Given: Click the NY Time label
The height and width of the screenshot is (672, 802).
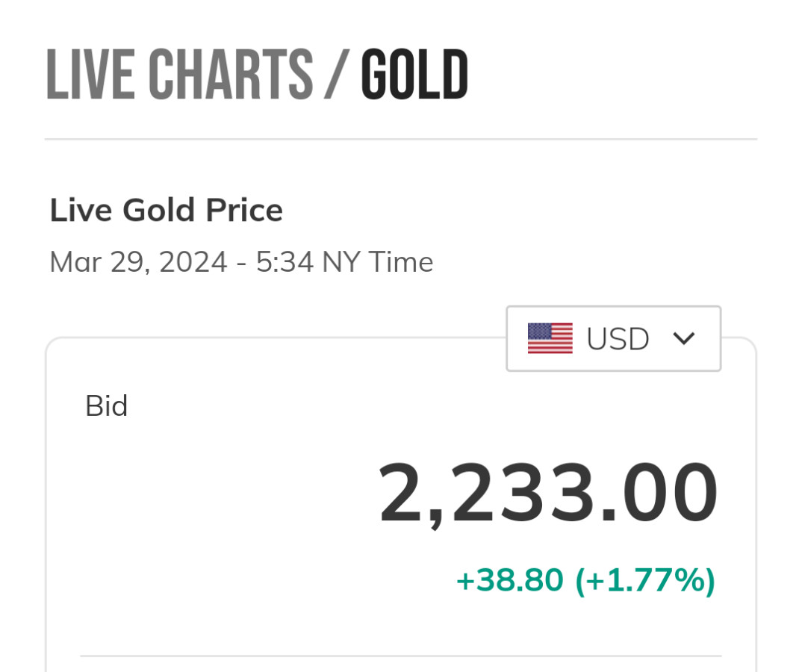Looking at the screenshot, I should click(377, 262).
